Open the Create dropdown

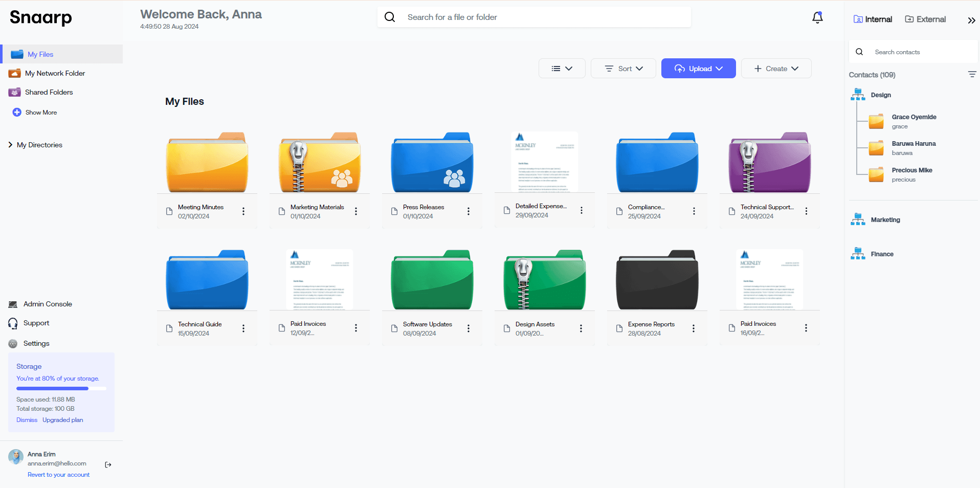(x=776, y=69)
